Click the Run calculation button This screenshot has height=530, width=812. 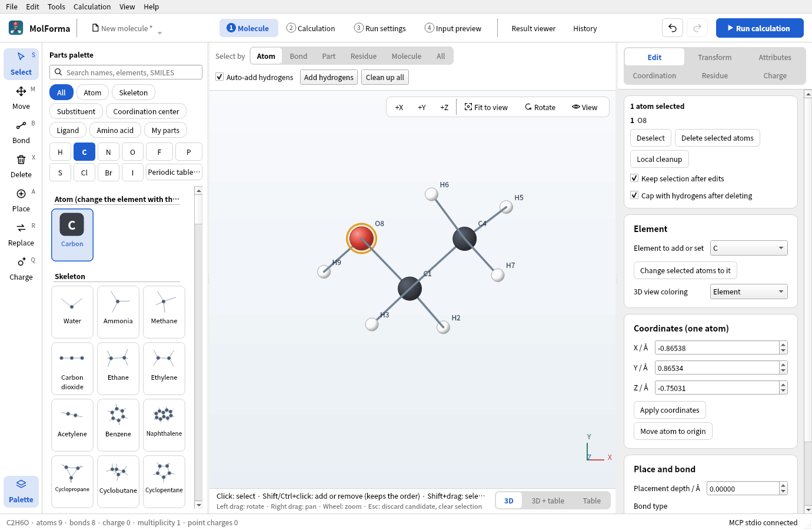[760, 28]
